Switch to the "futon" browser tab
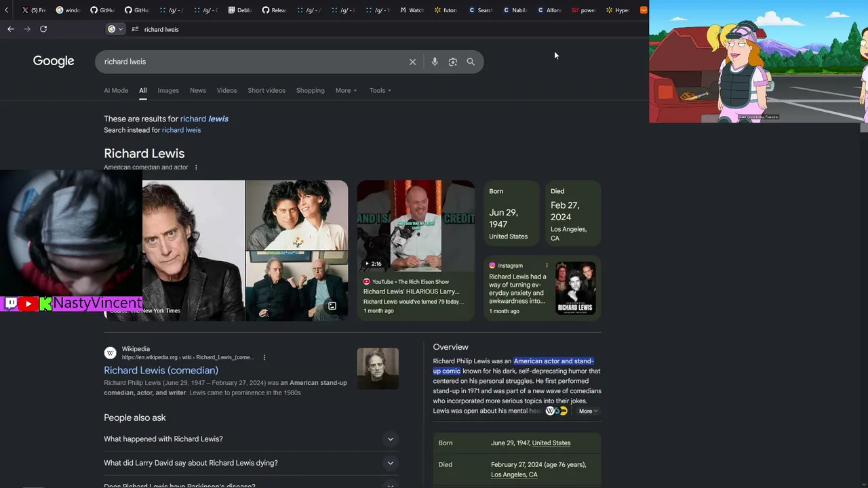The height and width of the screenshot is (488, 868). tap(446, 10)
